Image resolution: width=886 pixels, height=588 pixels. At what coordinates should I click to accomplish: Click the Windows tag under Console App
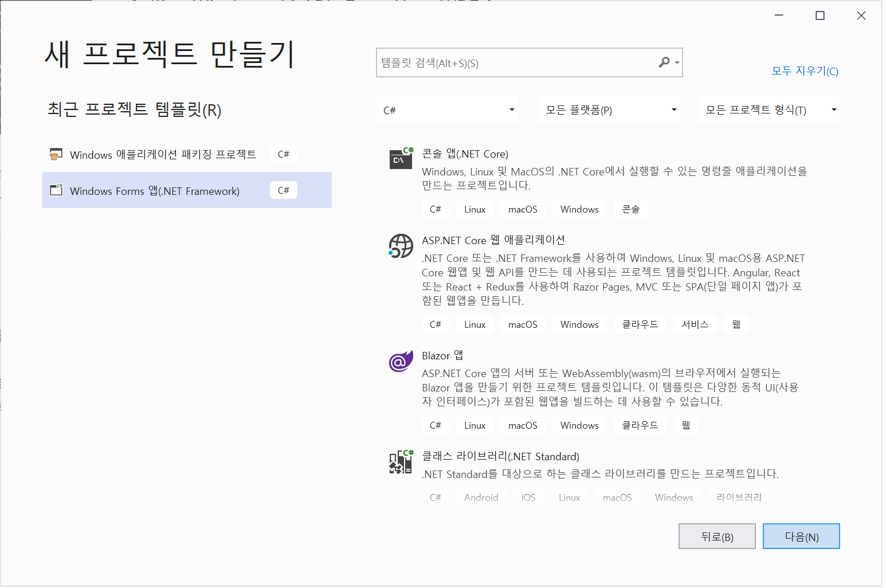click(579, 209)
